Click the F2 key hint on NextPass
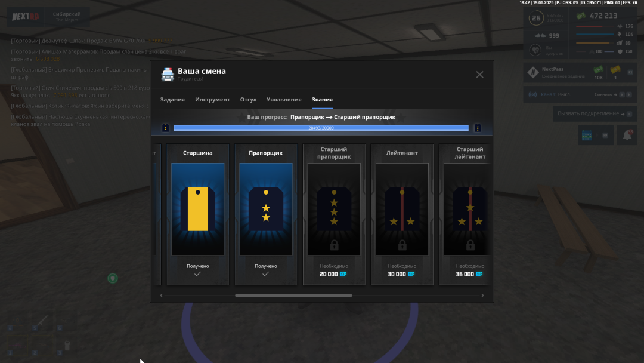644x363 pixels. click(x=630, y=73)
